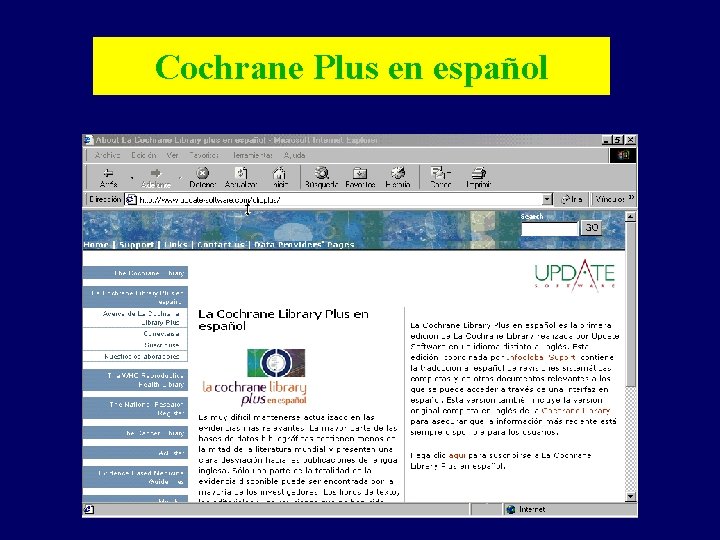Expand the Vínculos links chevron
The height and width of the screenshot is (540, 720).
tap(631, 198)
